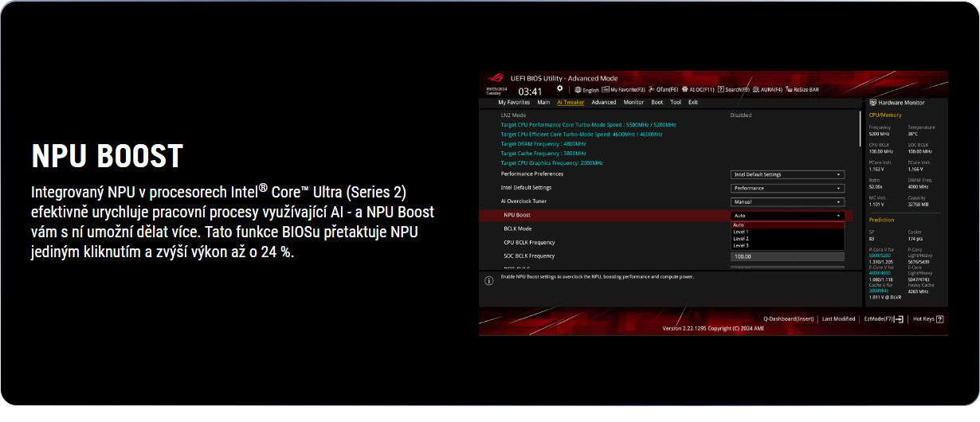Click the 03:41 clock in BIOS header
Viewport: 980px width, 422px height.
[530, 92]
